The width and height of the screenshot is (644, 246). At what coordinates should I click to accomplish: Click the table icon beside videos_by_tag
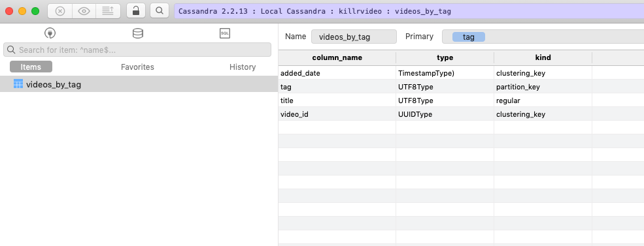[18, 84]
